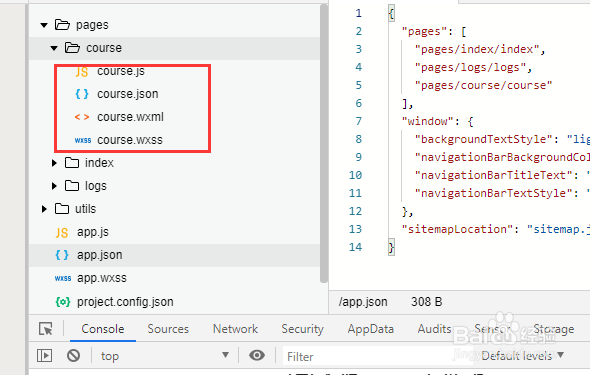Click the file tree vertical scrollbar
This screenshot has width=590, height=375.
[x=324, y=143]
